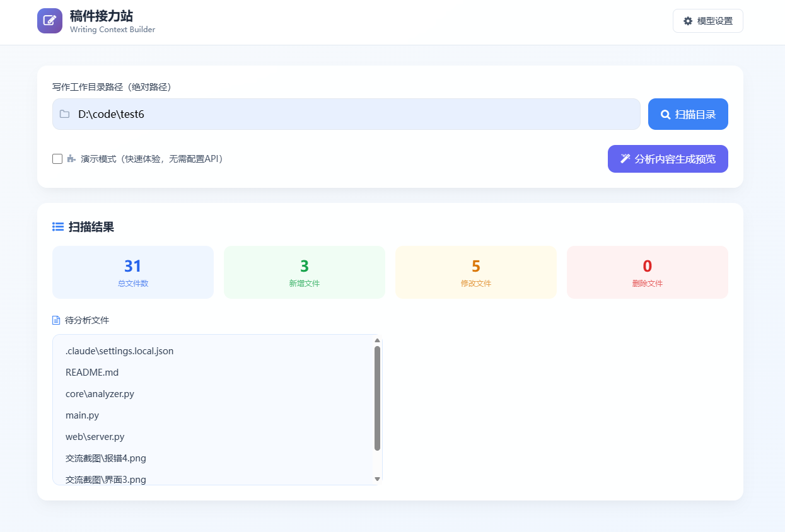Click the 扫描结果 heading text

[x=91, y=227]
